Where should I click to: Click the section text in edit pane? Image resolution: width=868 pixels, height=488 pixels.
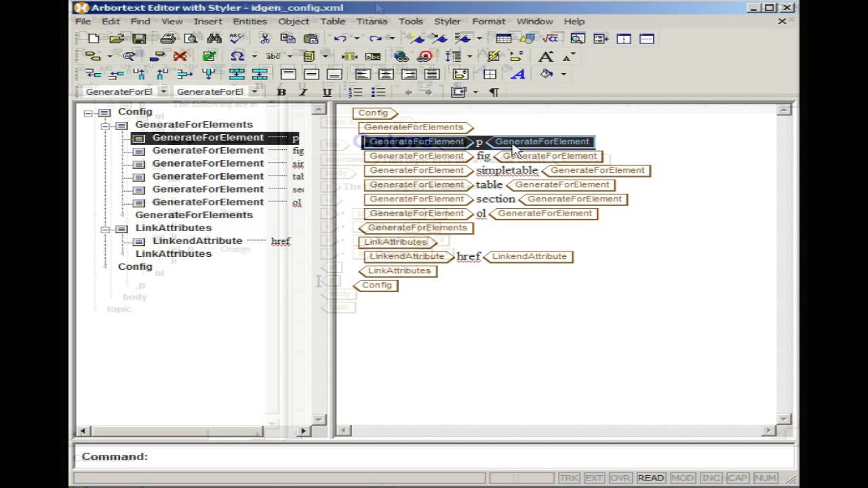click(x=495, y=199)
